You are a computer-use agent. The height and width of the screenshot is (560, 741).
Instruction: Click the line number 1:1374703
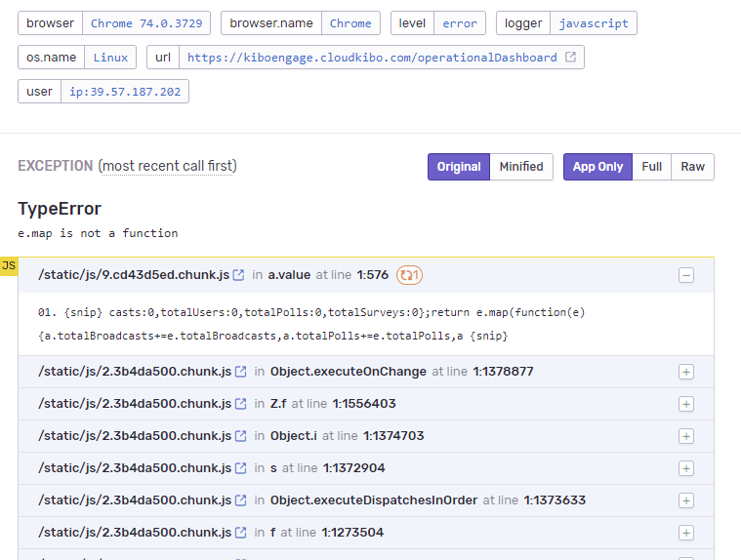(393, 436)
